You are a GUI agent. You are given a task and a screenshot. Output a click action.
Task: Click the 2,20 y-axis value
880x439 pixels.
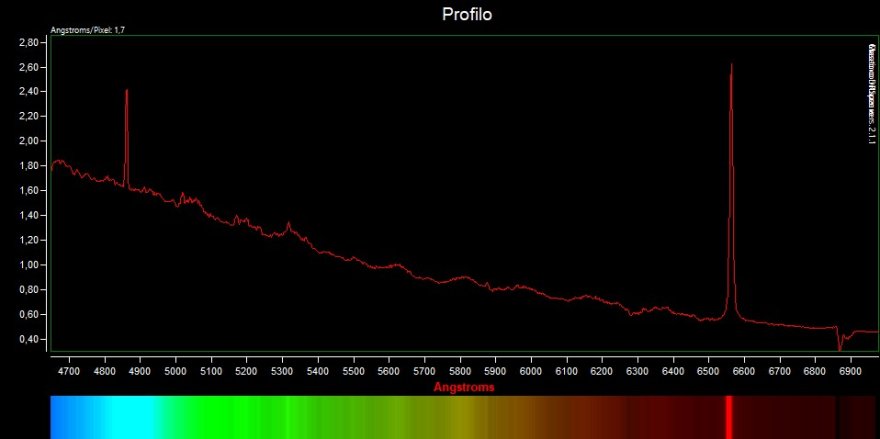pyautogui.click(x=28, y=116)
